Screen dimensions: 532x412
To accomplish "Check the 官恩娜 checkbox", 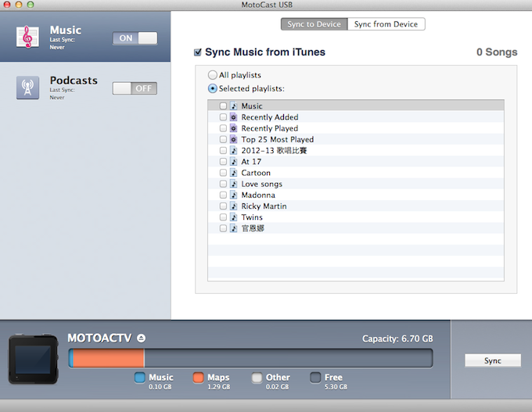I will click(x=223, y=228).
